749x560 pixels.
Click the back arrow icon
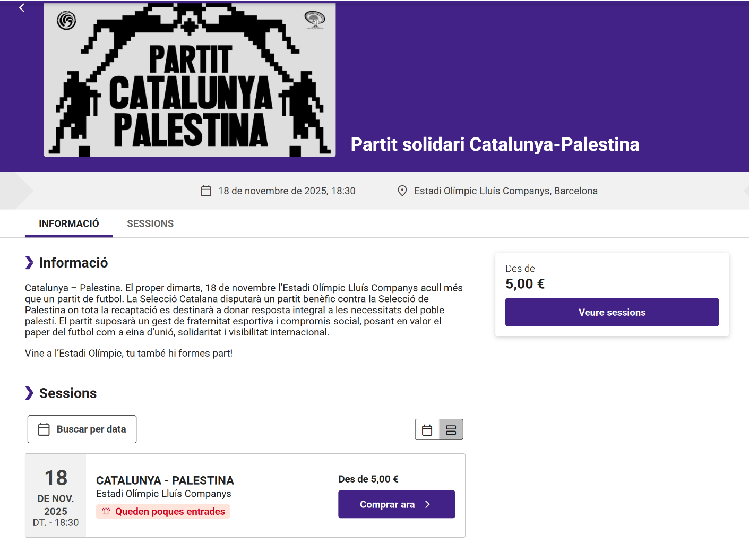22,8
